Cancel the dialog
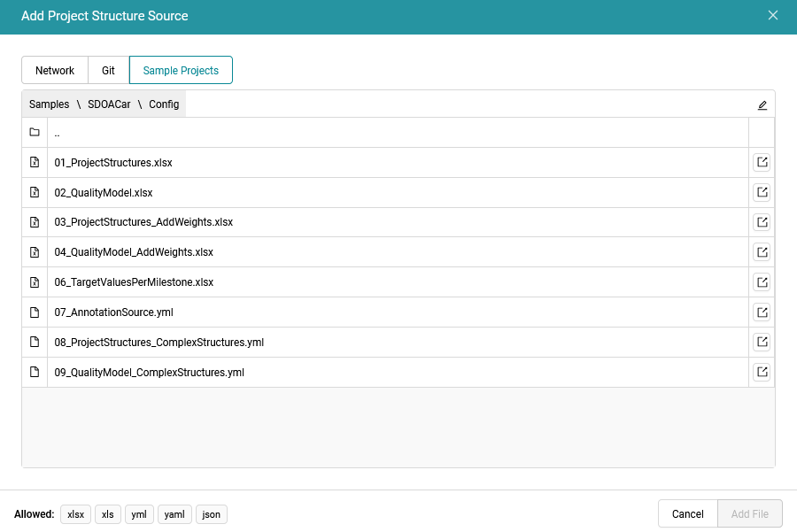Screen dimensions: 797x532 coord(688,513)
